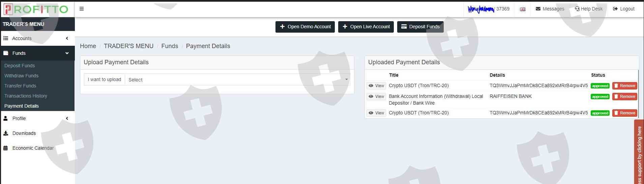Click the Economic Calendar icon

[6, 148]
